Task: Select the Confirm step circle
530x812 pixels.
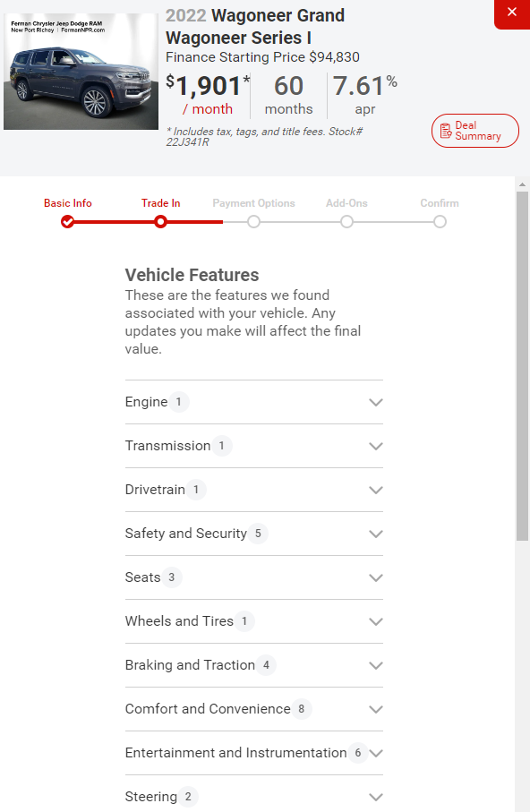Action: [440, 222]
